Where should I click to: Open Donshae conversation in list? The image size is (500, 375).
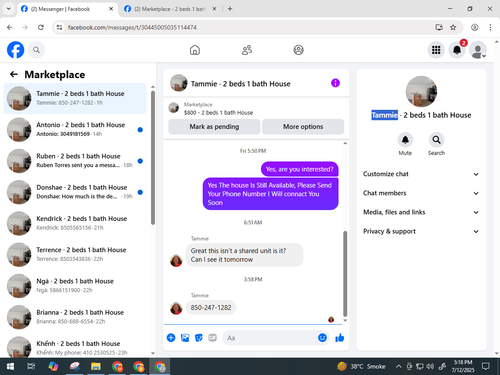point(75,192)
